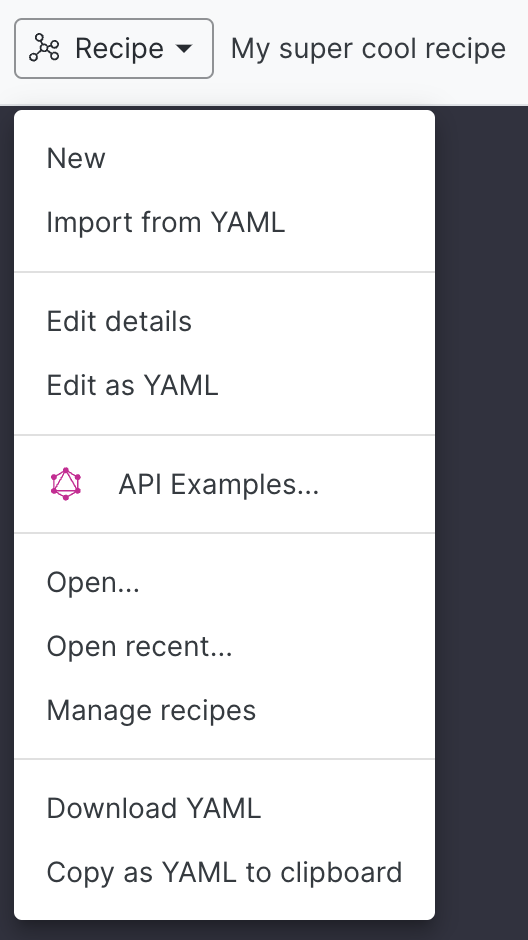Viewport: 528px width, 940px height.
Task: Click the My super cool recipe title
Action: tap(368, 49)
